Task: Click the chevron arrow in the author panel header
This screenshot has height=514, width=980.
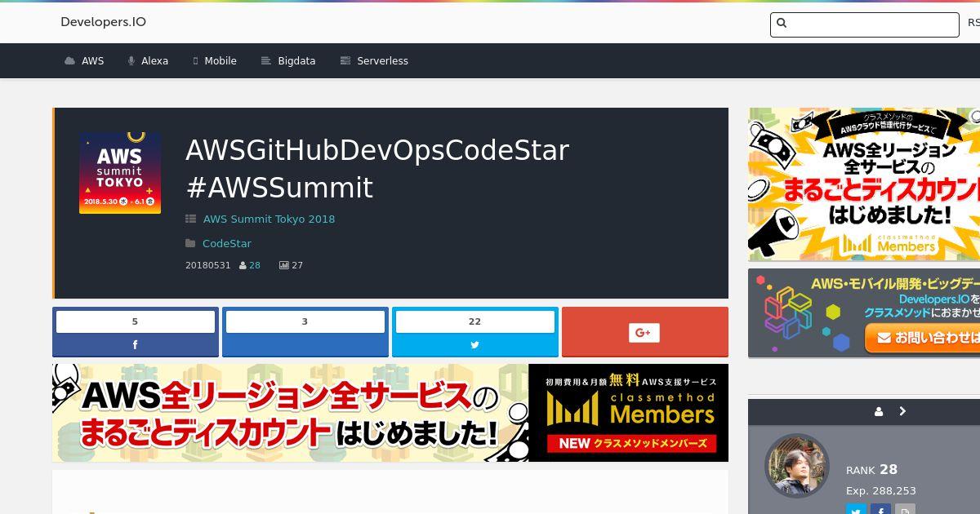Action: (x=902, y=411)
